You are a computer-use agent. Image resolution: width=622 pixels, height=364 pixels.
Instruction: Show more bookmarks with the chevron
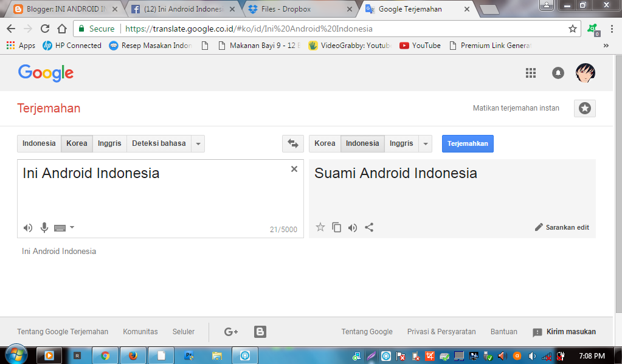[606, 46]
